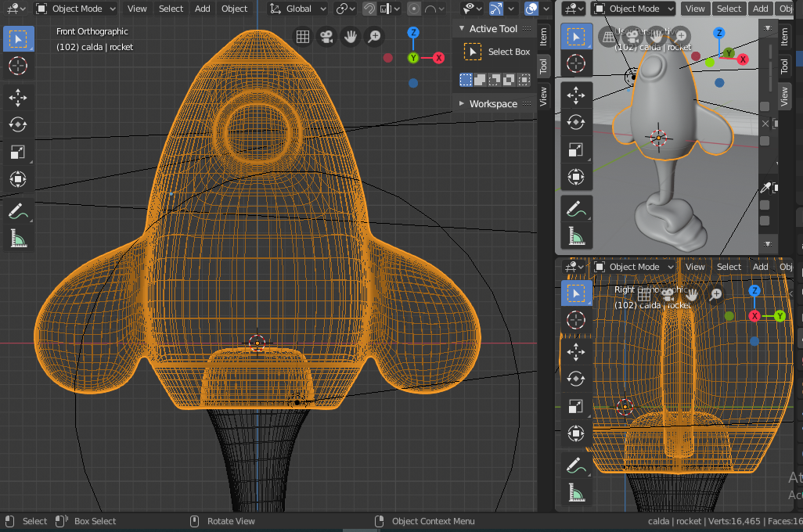Click the red X axis on front gizmo

[438, 58]
